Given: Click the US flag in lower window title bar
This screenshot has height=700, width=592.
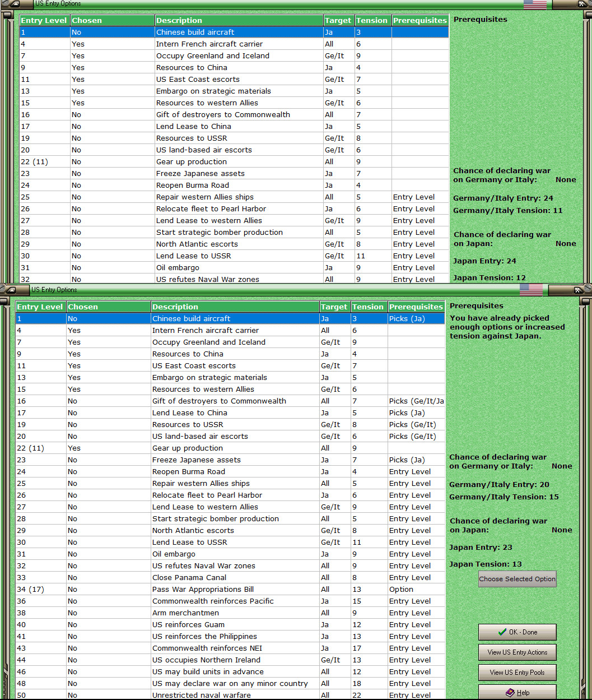Looking at the screenshot, I should [x=531, y=289].
